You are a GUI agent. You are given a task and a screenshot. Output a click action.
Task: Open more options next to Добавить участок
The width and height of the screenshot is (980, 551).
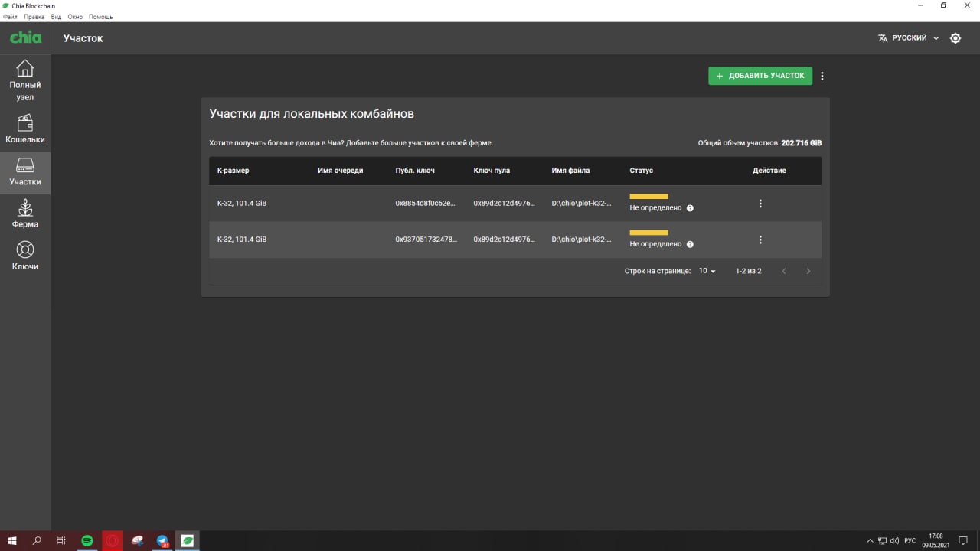(x=822, y=77)
